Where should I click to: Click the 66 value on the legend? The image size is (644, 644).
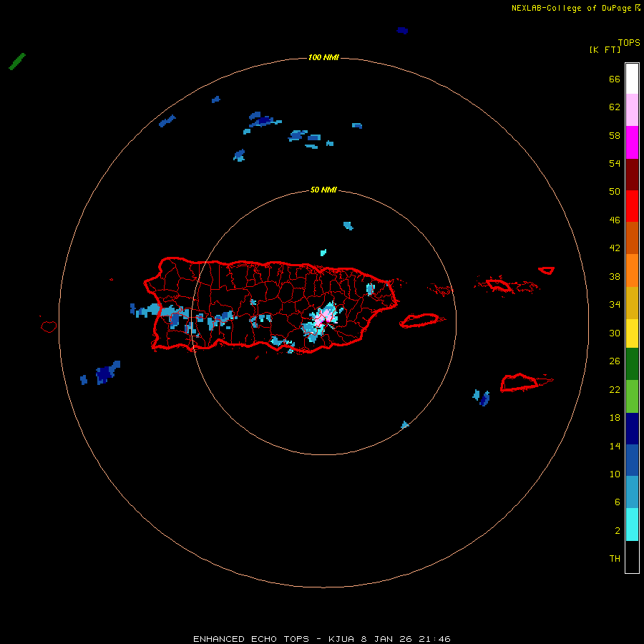615,79
